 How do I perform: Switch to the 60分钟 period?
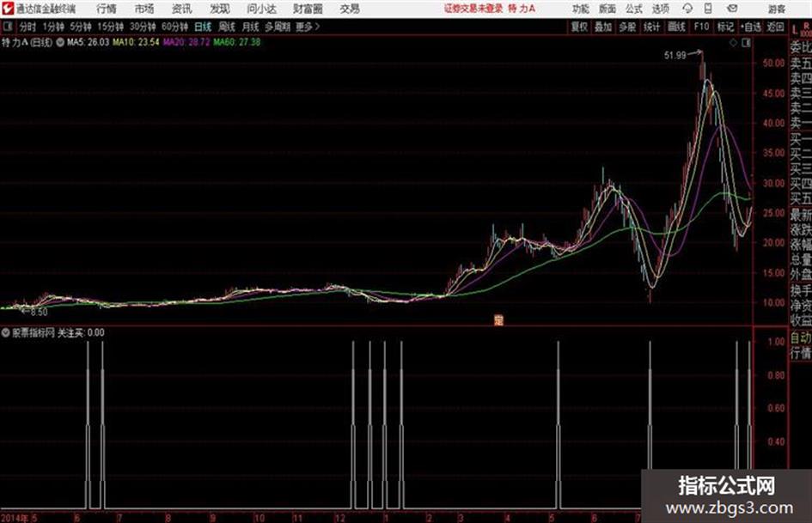174,27
